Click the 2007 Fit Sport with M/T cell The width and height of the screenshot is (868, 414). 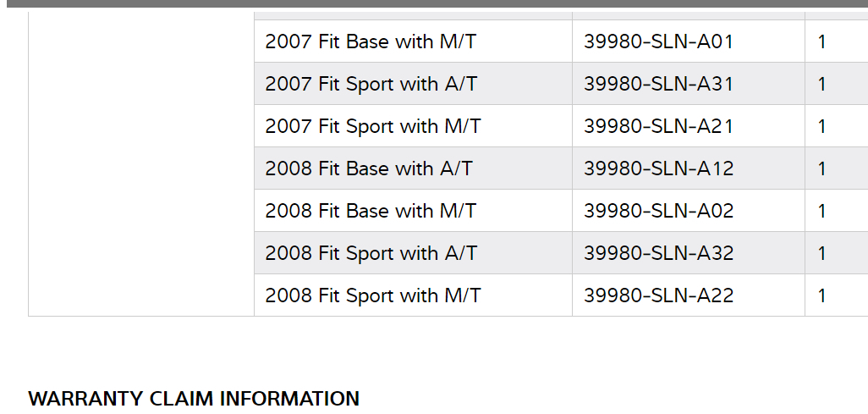pos(373,126)
